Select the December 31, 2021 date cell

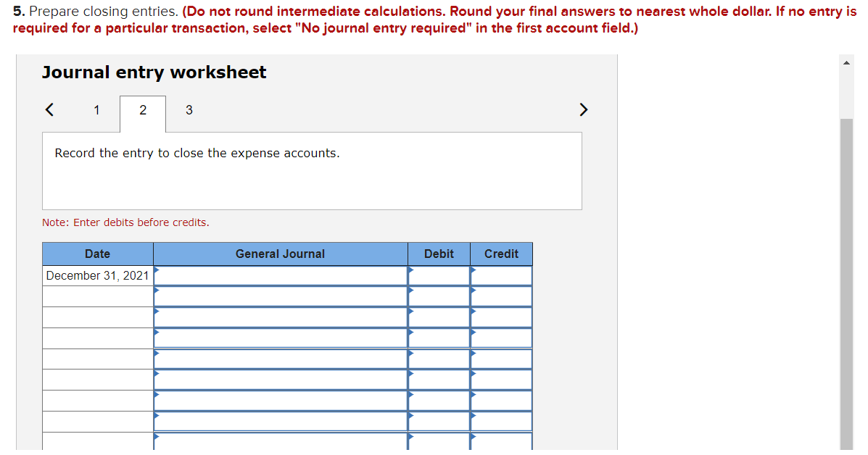pyautogui.click(x=97, y=275)
